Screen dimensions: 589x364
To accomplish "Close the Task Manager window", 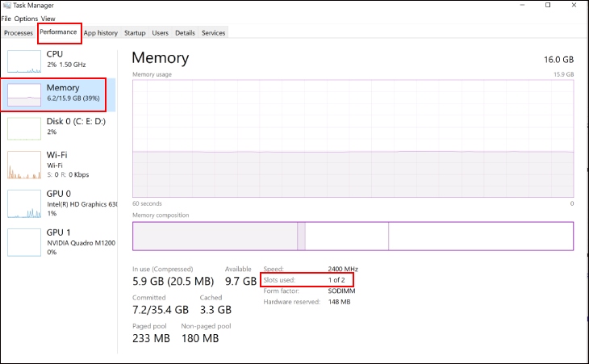I will point(574,5).
